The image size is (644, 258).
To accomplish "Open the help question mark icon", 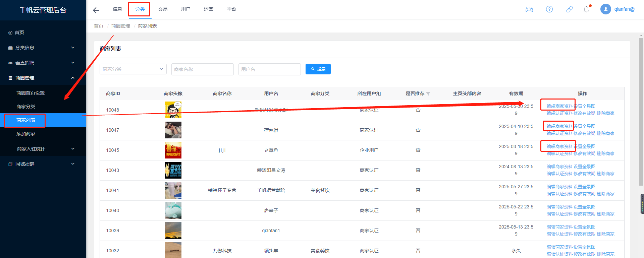I will (x=549, y=9).
